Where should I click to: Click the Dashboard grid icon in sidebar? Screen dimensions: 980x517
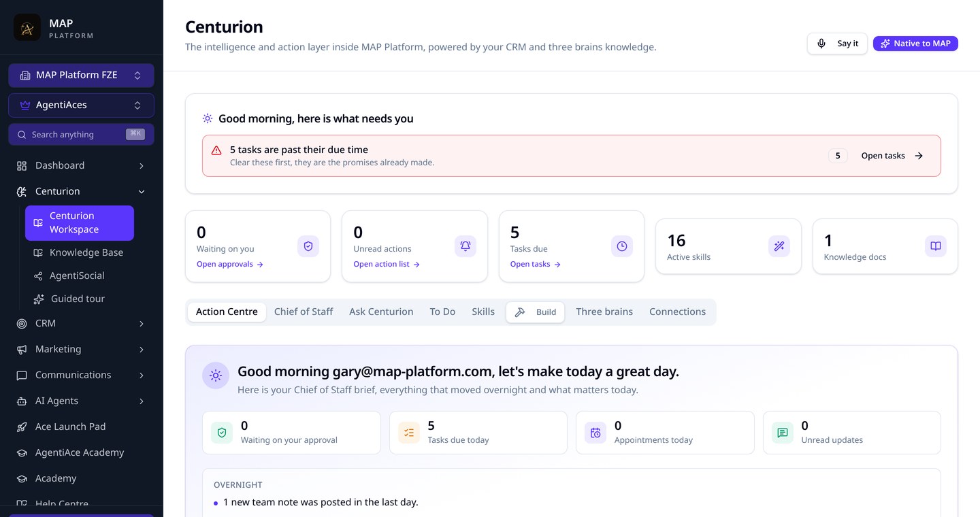22,165
